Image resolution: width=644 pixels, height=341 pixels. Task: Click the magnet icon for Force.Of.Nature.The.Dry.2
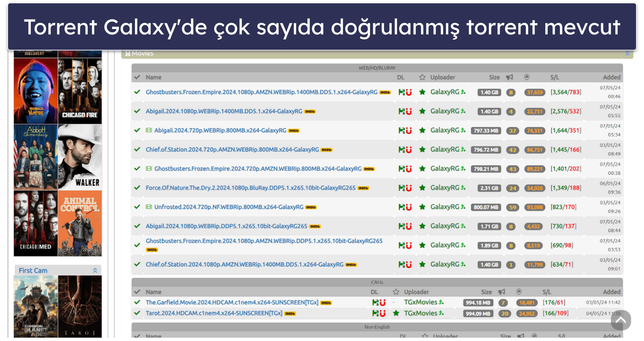pos(409,188)
